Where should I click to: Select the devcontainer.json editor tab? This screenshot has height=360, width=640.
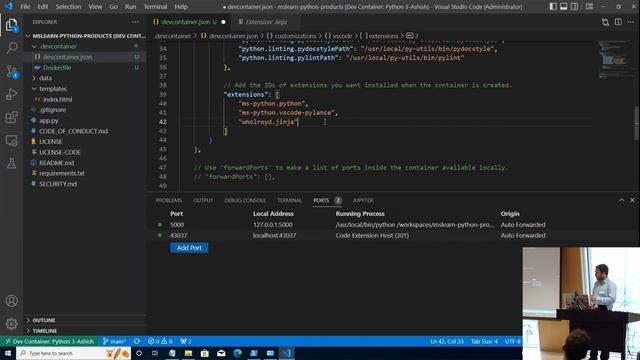tap(189, 22)
